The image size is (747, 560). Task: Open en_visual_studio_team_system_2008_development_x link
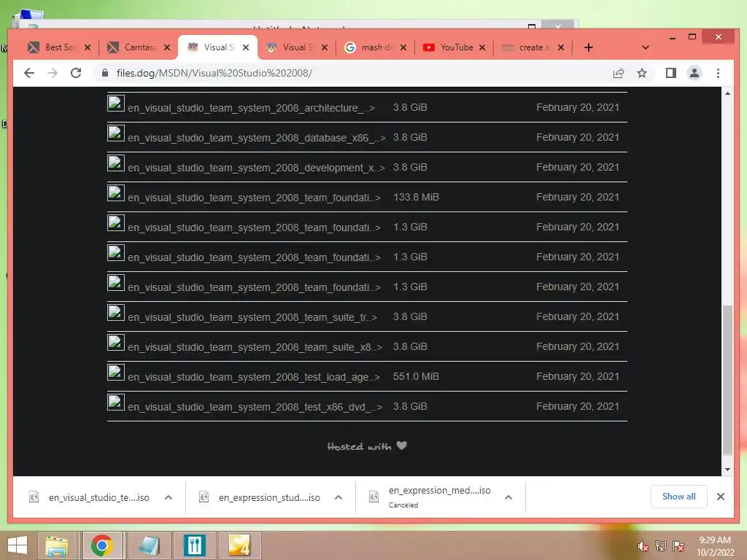tap(256, 168)
